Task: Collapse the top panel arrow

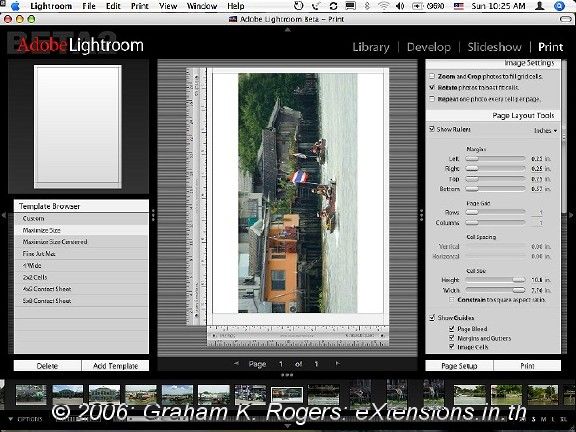Action: tap(288, 29)
